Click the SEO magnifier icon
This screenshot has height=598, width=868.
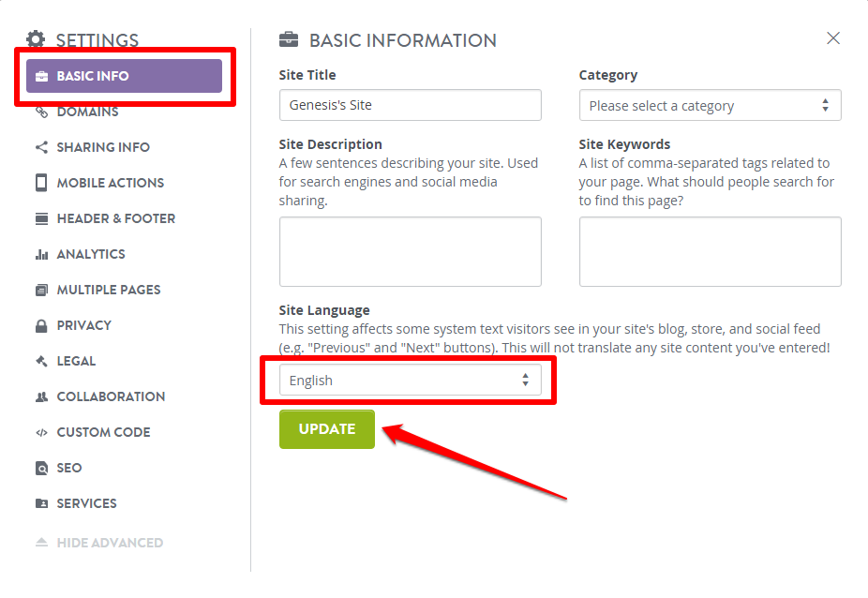pos(41,468)
